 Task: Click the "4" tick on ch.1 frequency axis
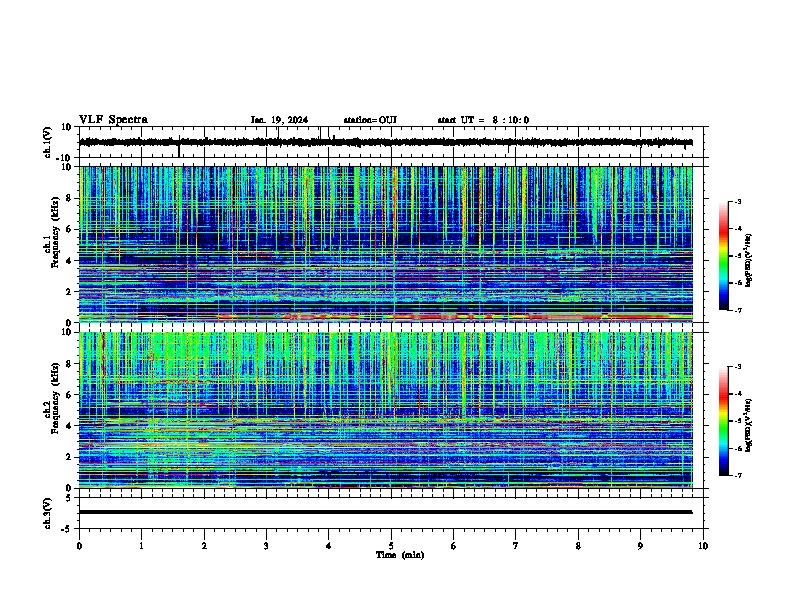(69, 261)
